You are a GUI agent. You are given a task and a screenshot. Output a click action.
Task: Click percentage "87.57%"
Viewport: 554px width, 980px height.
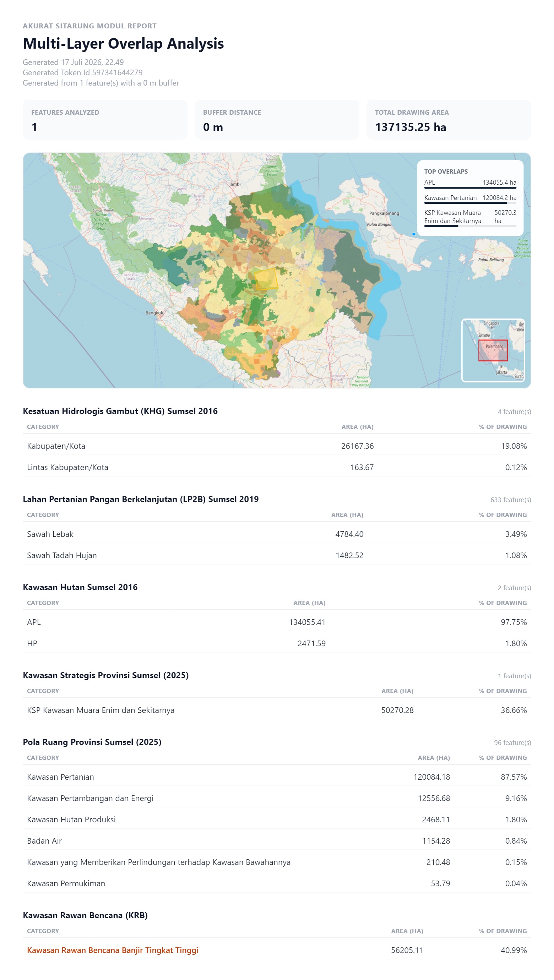pos(514,777)
